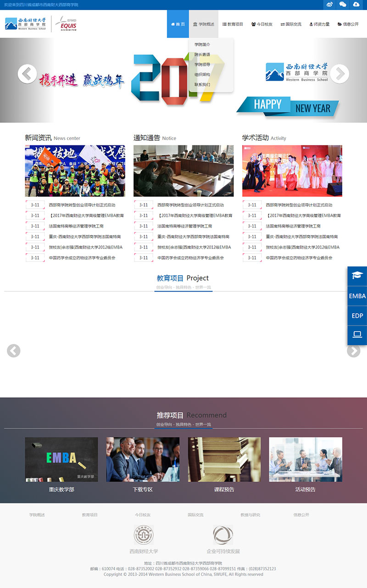Click right arrow in 教育项目 carousel
Viewport: 367px width, 588px height.
click(x=353, y=351)
